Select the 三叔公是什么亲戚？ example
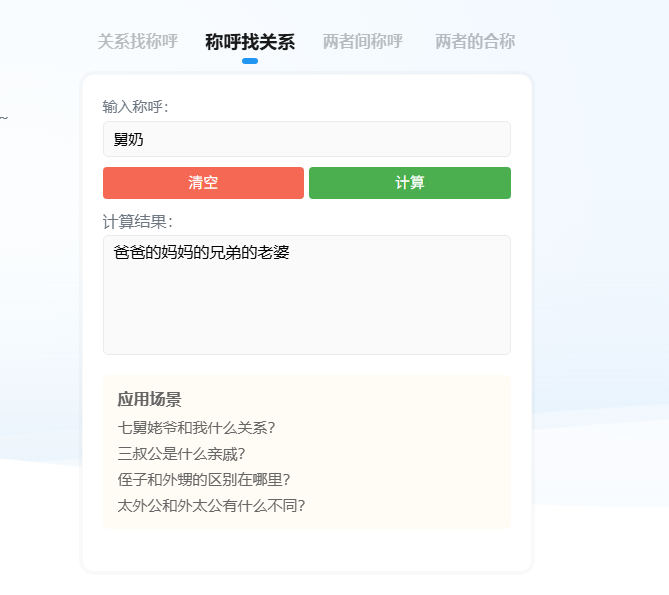669x595 pixels. [181, 453]
